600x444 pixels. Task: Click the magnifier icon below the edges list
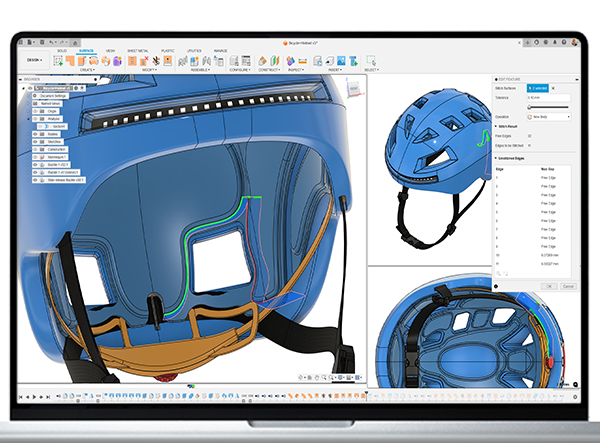click(499, 273)
